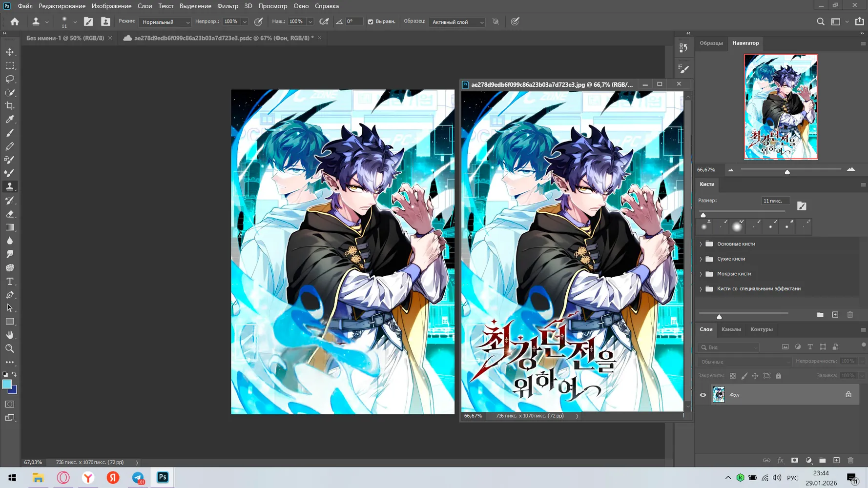
Task: Choose the Hand tool
Action: click(x=10, y=335)
